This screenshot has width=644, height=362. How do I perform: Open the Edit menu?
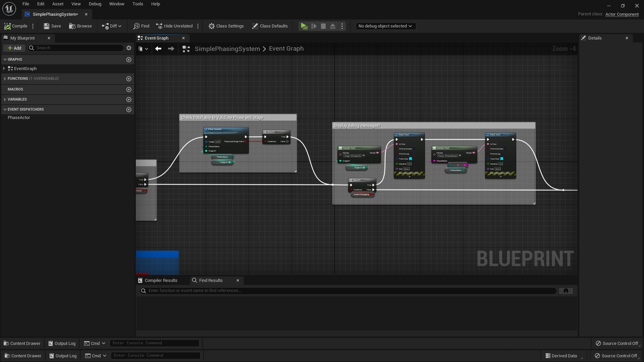41,4
